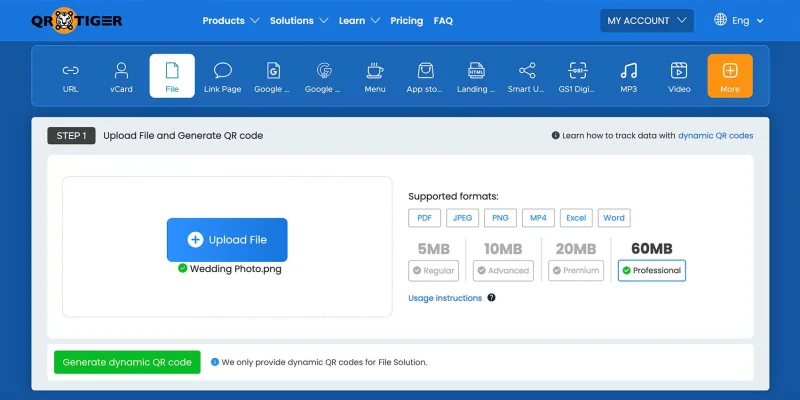Expand the Solutions dropdown menu
Viewport: 800px width, 400px height.
click(299, 21)
